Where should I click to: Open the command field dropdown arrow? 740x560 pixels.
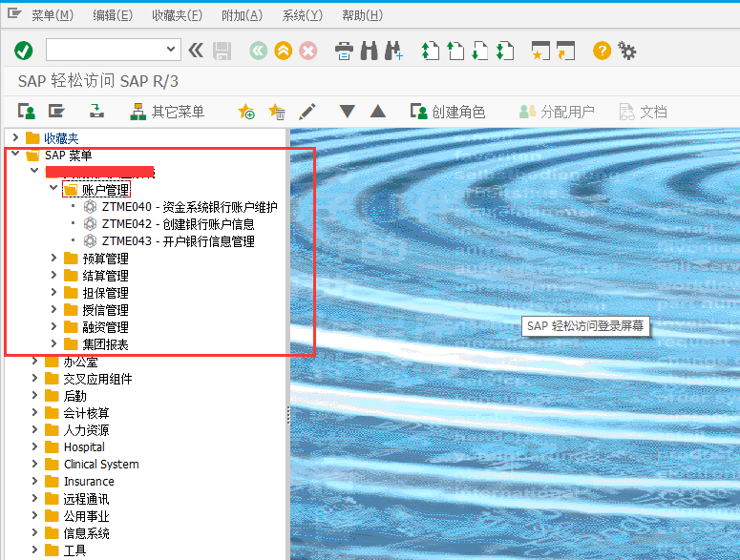[x=171, y=50]
